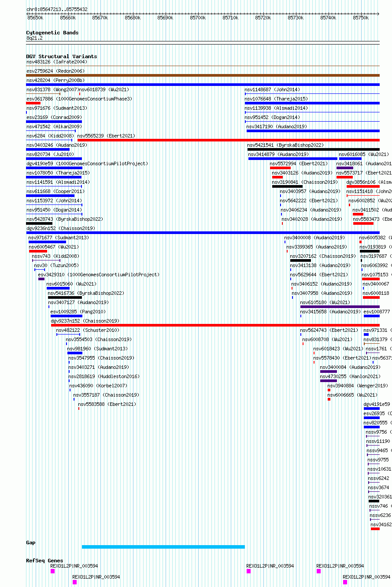Screen dimensions: 392x587
Task: Open nsv6005467 (Wu2021) variant label
Action: click(54, 247)
